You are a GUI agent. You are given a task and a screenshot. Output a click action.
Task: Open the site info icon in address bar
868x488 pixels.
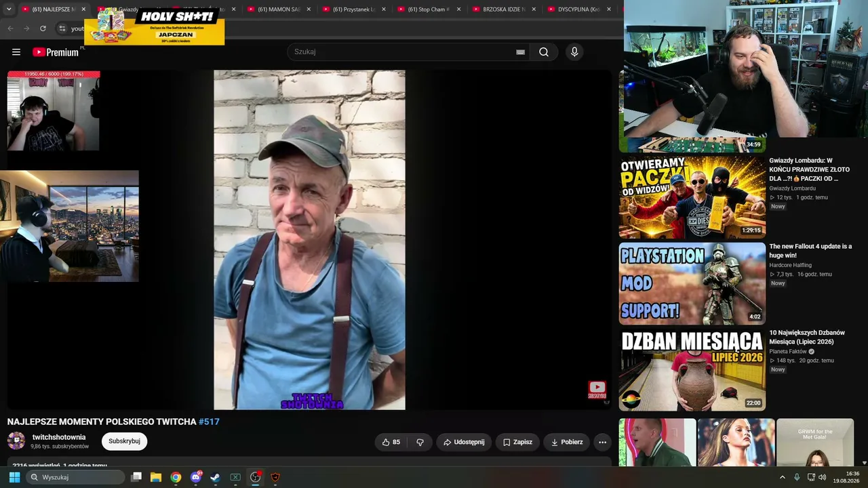point(62,28)
